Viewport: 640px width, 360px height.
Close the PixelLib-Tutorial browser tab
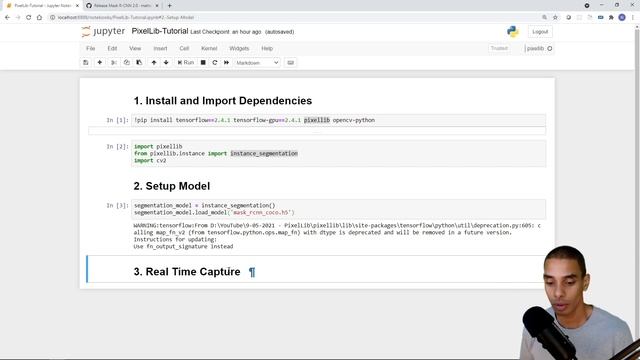pyautogui.click(x=77, y=6)
